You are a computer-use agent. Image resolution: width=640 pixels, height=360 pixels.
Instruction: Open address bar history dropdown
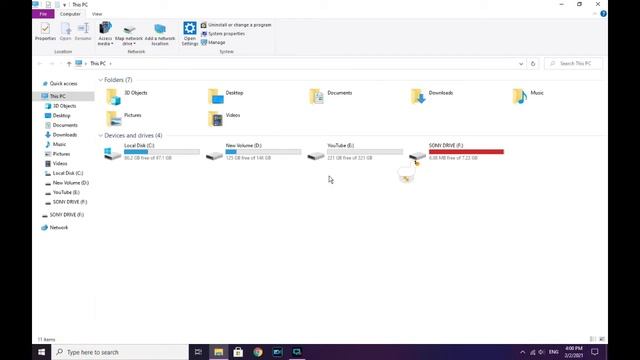coord(521,64)
